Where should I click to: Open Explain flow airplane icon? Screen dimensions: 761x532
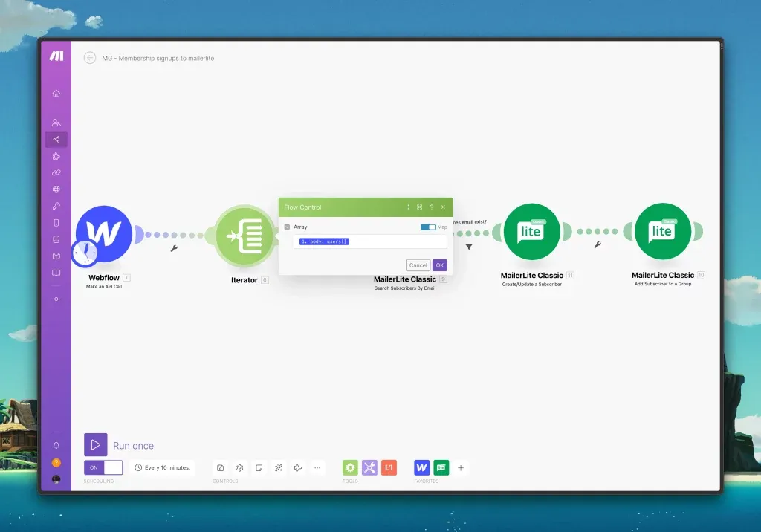(x=298, y=468)
